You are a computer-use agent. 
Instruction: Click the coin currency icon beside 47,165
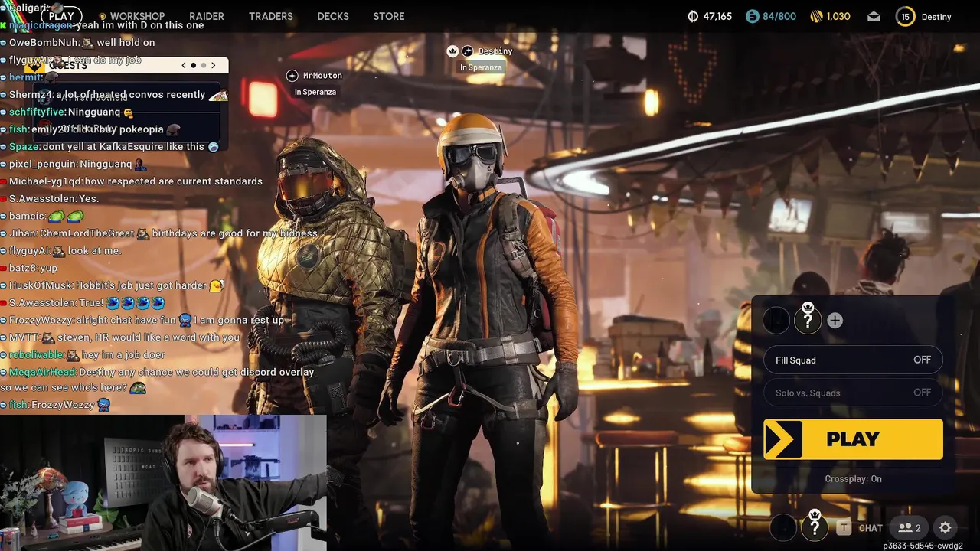tap(694, 16)
